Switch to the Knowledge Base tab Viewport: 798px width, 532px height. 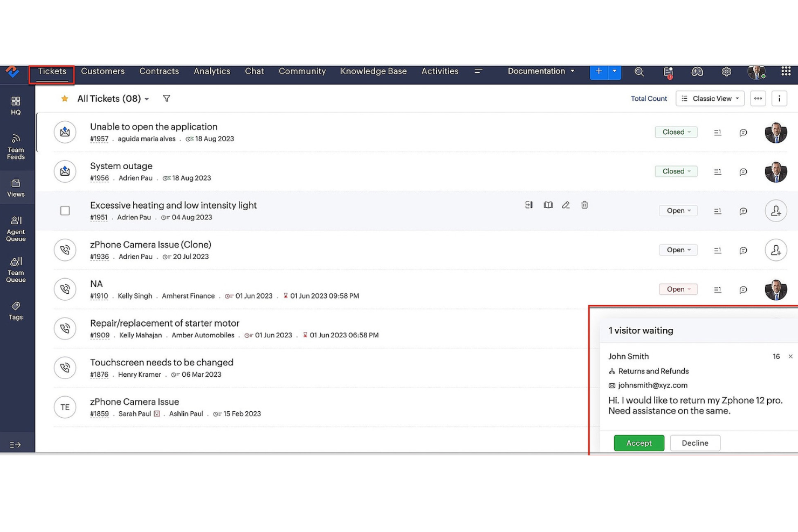pyautogui.click(x=373, y=71)
